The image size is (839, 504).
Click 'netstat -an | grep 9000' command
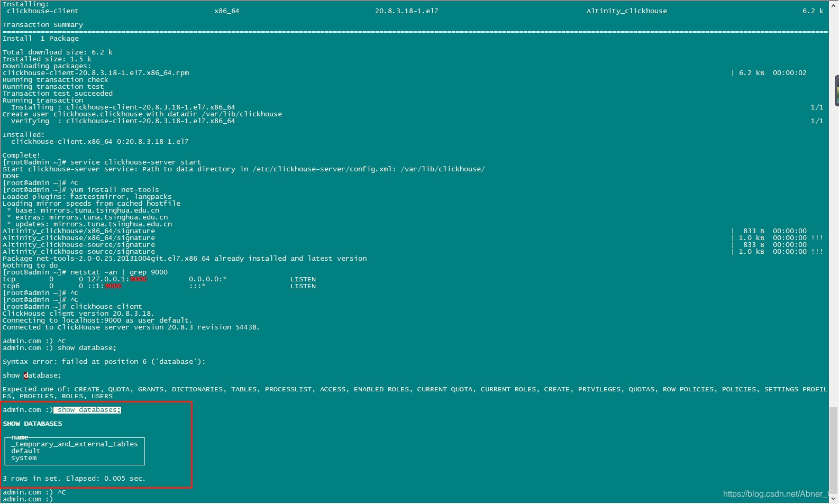119,272
